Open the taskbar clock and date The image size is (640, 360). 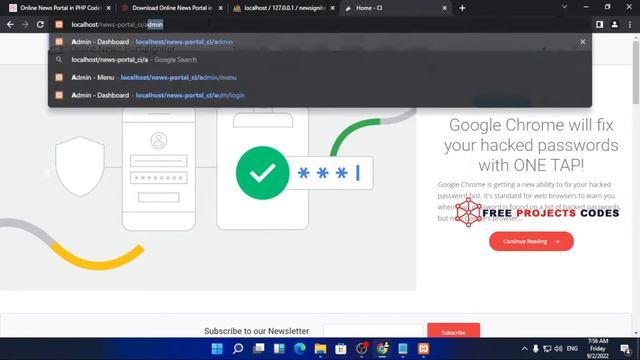pos(598,349)
